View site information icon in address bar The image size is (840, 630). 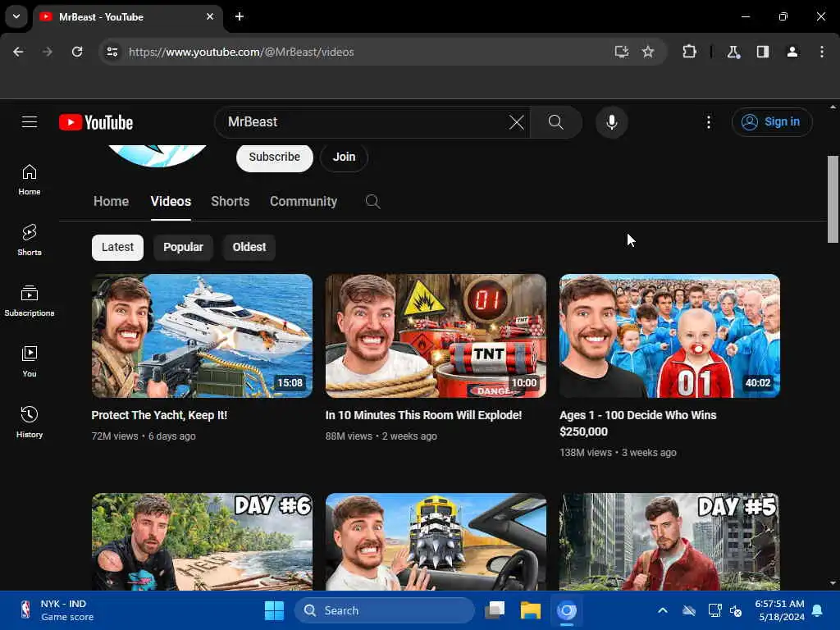[x=112, y=52]
